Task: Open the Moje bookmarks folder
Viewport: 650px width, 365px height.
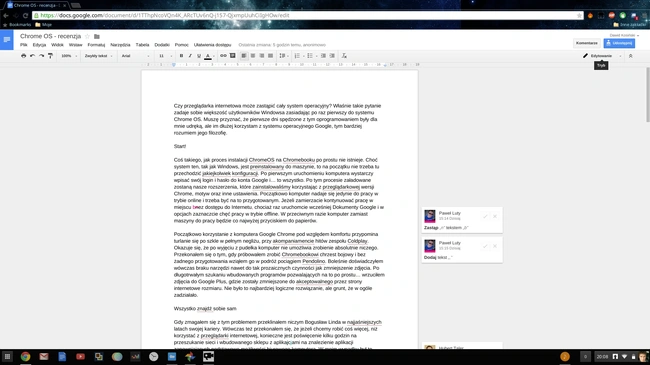Action: 44,25
